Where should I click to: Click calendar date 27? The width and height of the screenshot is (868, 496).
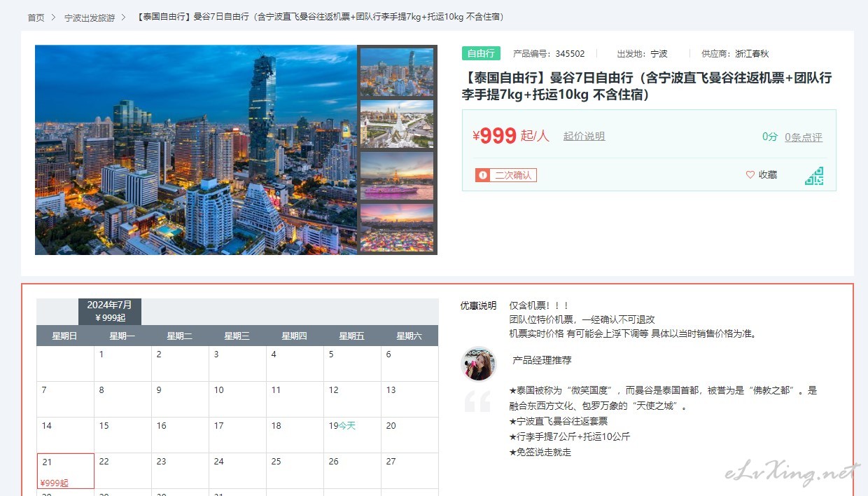409,471
